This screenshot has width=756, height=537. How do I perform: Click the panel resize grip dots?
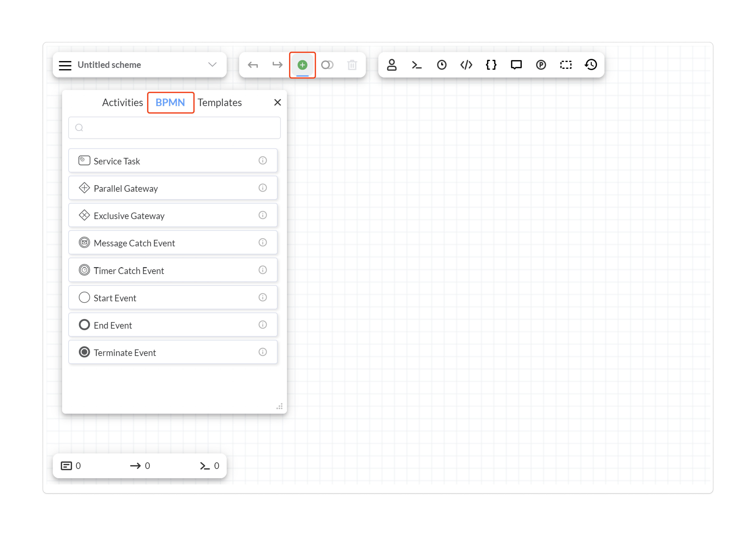[x=280, y=406]
